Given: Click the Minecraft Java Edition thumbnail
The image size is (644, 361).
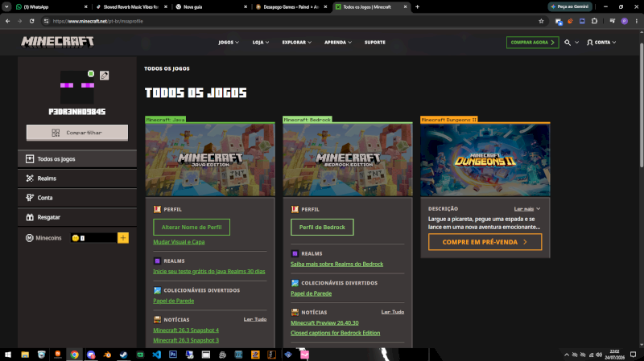Looking at the screenshot, I should (210, 159).
